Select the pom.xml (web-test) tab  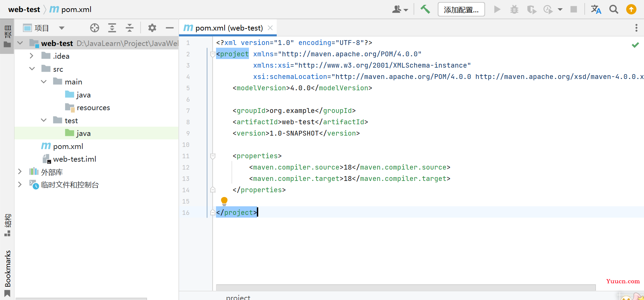[x=228, y=28]
